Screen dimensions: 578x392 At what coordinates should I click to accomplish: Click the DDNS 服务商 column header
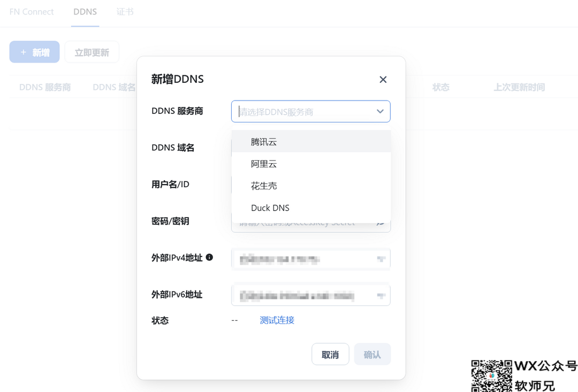pyautogui.click(x=45, y=87)
